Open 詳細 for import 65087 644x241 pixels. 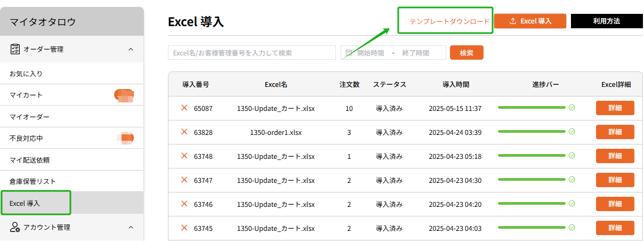tap(615, 108)
